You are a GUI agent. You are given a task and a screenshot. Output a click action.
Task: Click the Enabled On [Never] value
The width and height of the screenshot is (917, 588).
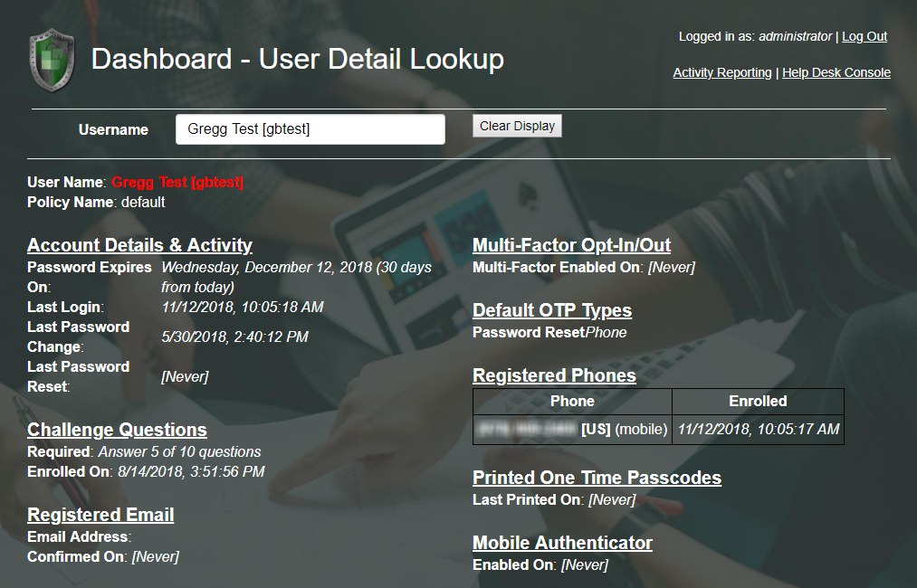[585, 565]
